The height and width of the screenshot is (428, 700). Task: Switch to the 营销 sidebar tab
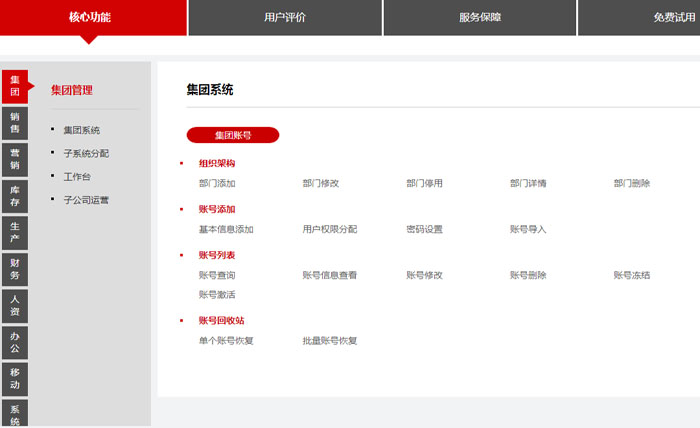15,159
